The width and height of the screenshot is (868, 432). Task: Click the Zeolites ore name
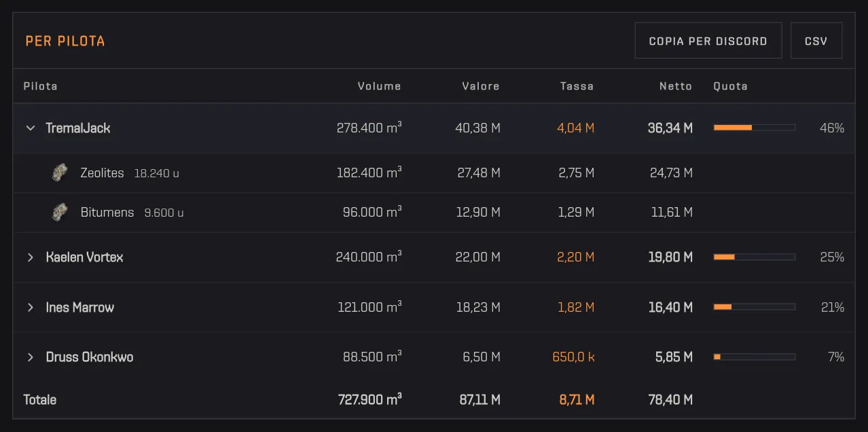point(102,173)
